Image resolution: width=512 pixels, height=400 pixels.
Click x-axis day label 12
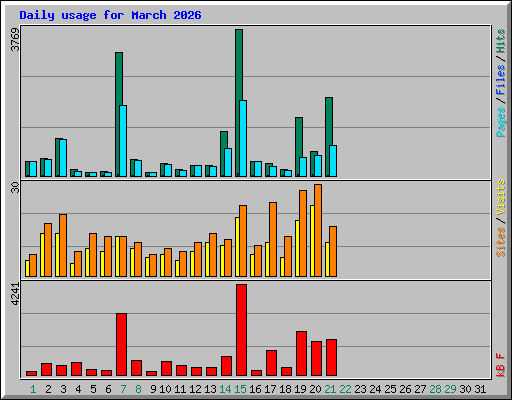[195, 389]
